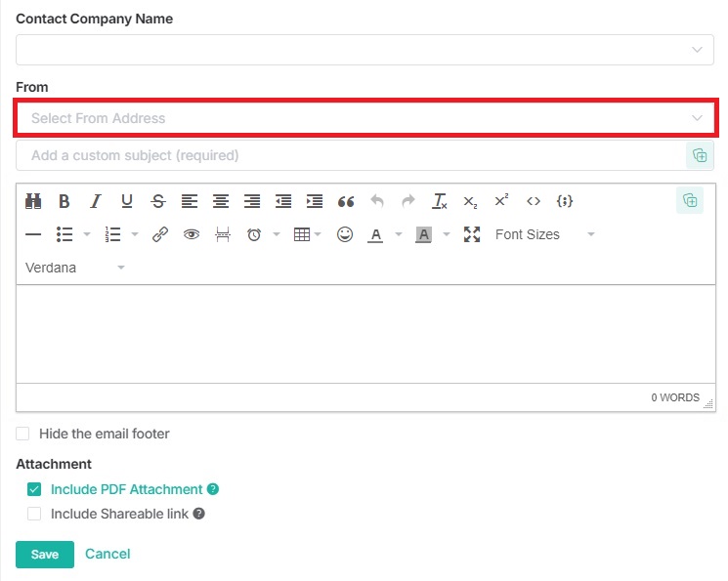This screenshot has height=581, width=728.
Task: Click the 0 WORDS counter
Action: [x=675, y=397]
